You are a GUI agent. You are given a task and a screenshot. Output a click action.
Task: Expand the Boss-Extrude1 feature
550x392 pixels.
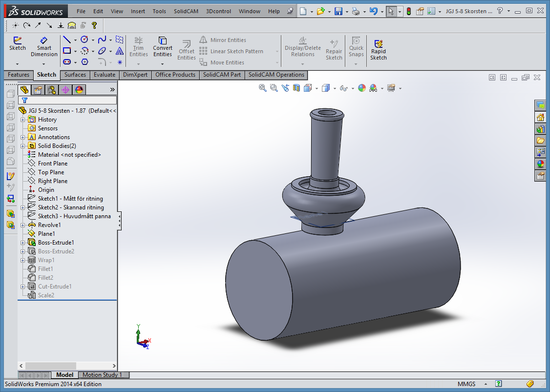23,243
